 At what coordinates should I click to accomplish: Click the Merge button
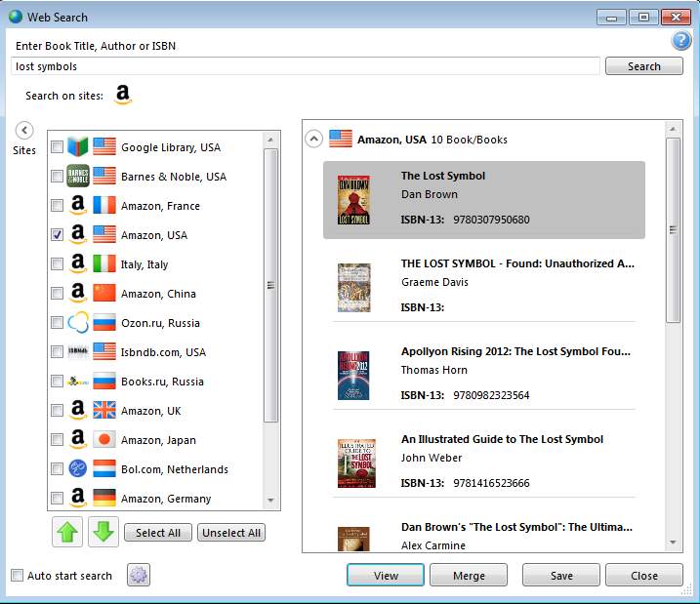(469, 576)
